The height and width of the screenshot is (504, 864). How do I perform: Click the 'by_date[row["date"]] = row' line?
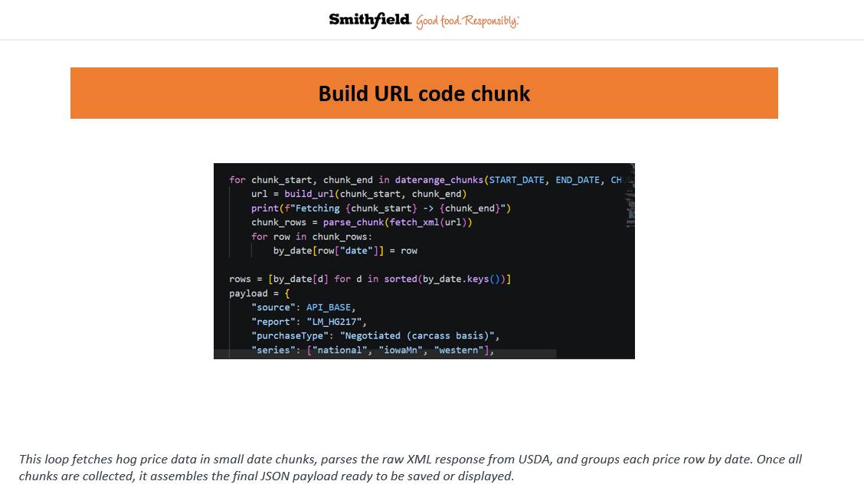point(345,250)
